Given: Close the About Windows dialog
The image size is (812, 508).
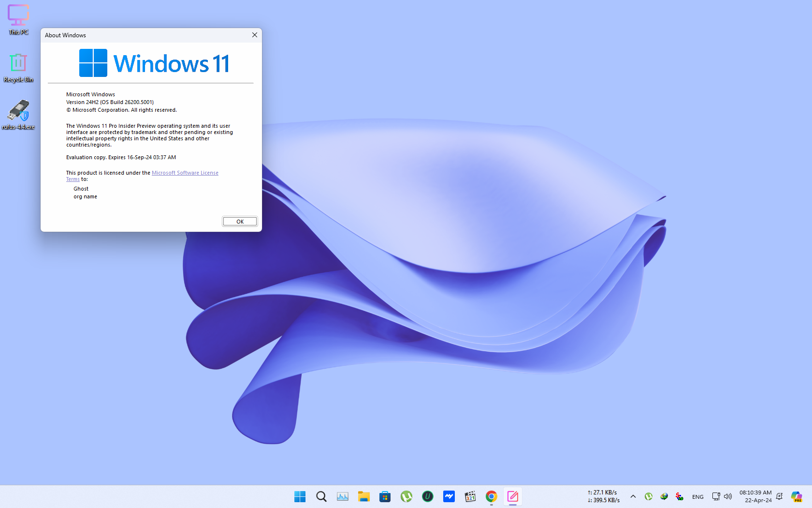Looking at the screenshot, I should tap(255, 35).
